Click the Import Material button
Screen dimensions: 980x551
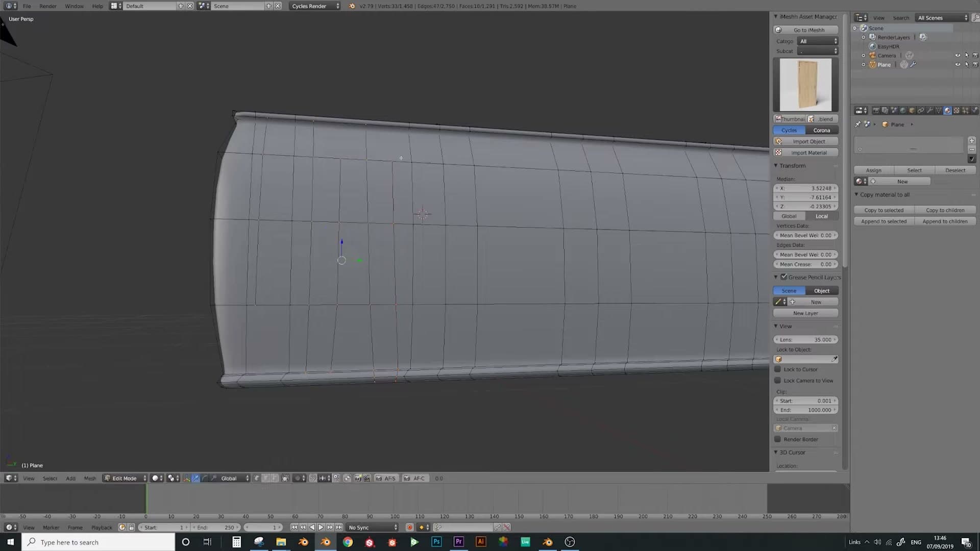[805, 153]
